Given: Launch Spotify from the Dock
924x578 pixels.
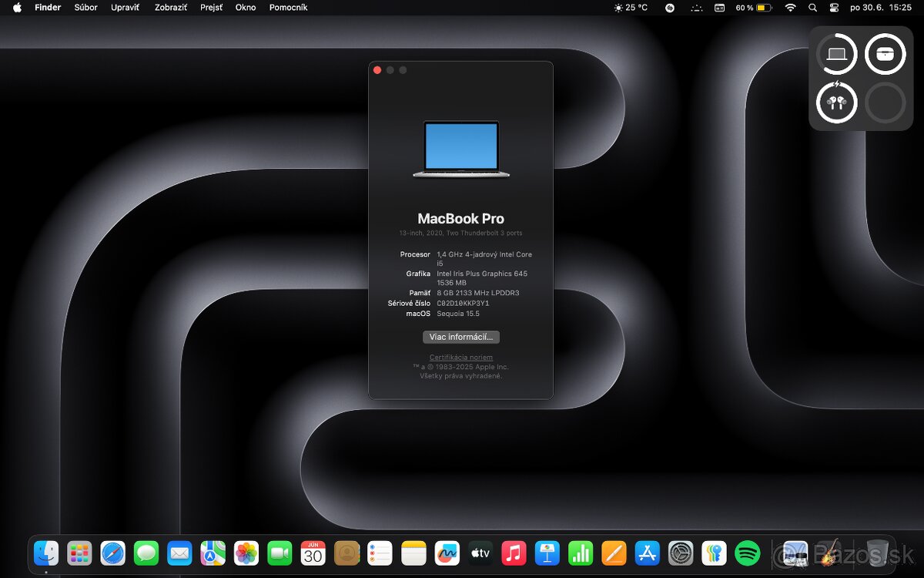Looking at the screenshot, I should (x=748, y=553).
